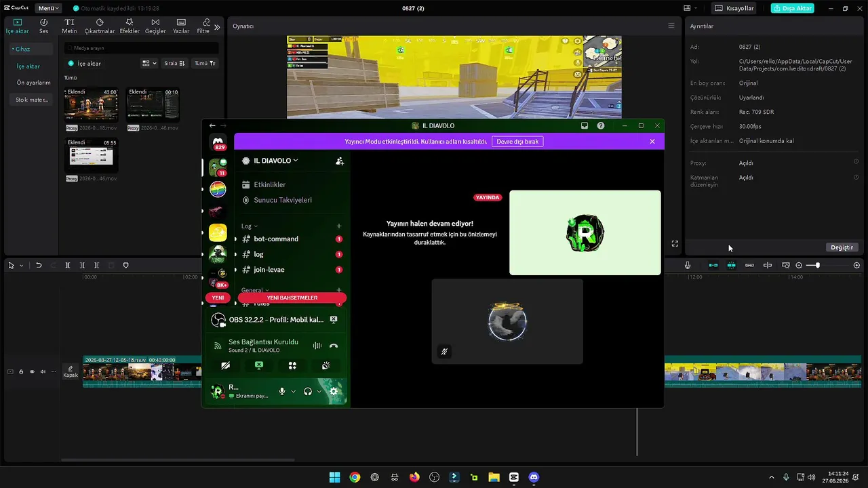The image size is (868, 488).
Task: Click the undo arrow in timeline toolbar
Action: coord(39,266)
